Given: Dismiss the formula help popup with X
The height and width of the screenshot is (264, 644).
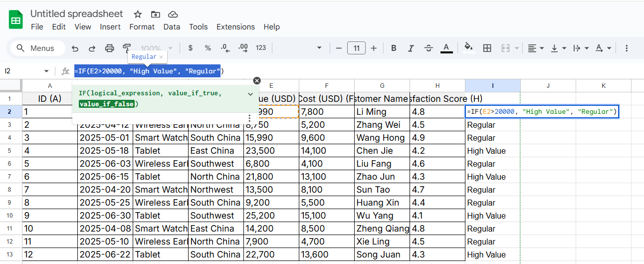Looking at the screenshot, I should [x=257, y=81].
